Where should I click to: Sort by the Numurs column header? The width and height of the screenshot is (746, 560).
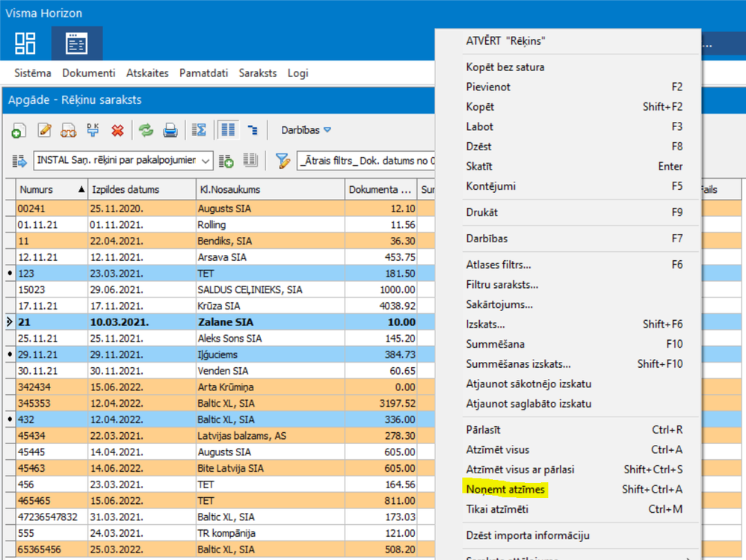(x=45, y=190)
